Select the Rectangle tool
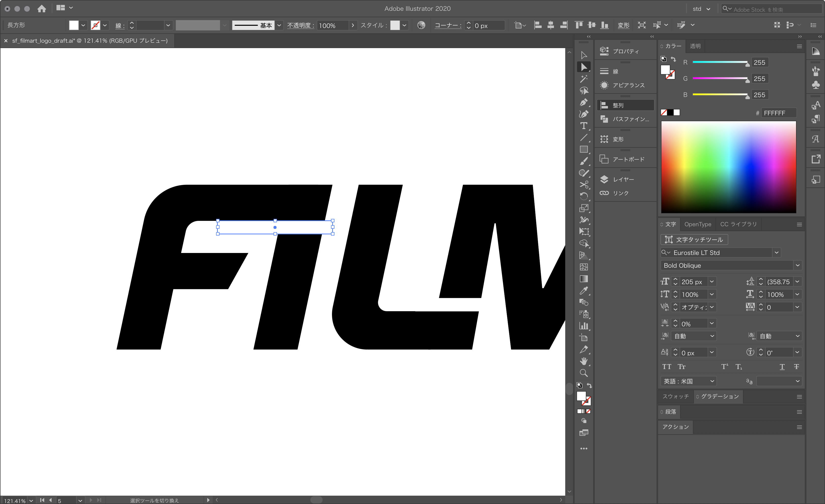Viewport: 825px width, 504px height. (x=584, y=149)
